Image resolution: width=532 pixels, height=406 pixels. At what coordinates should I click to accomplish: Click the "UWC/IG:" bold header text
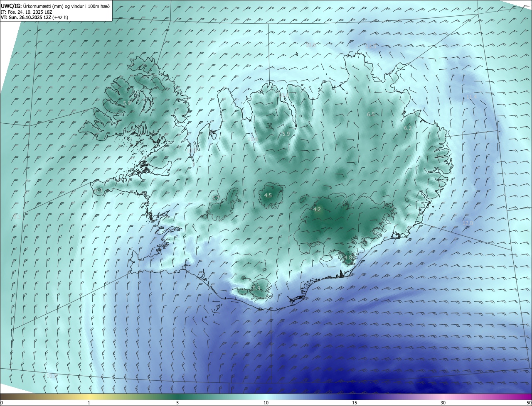coord(12,5)
